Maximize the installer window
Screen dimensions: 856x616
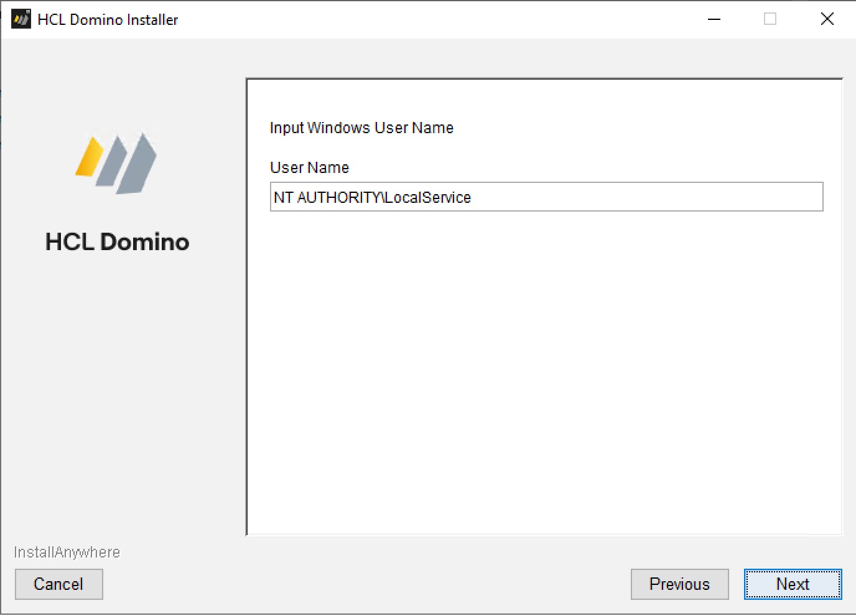pyautogui.click(x=770, y=19)
